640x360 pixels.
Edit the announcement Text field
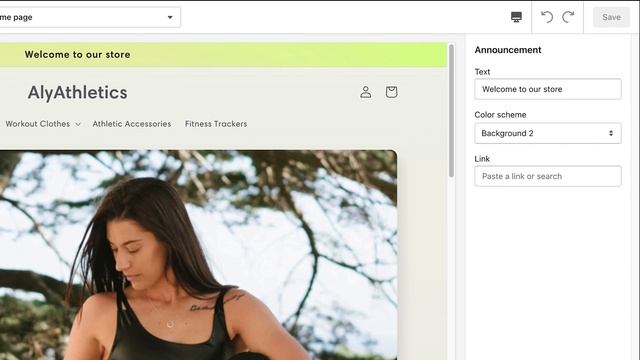point(548,89)
